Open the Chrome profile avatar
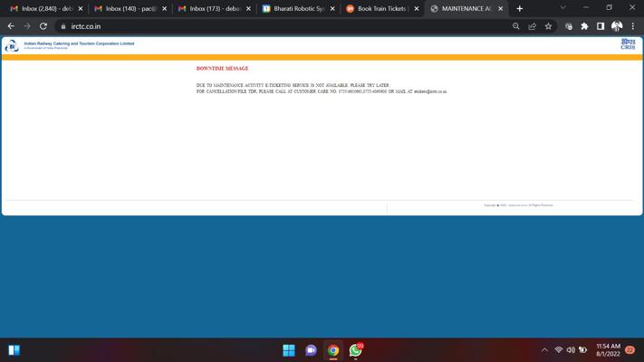The height and width of the screenshot is (362, 644). pyautogui.click(x=617, y=26)
